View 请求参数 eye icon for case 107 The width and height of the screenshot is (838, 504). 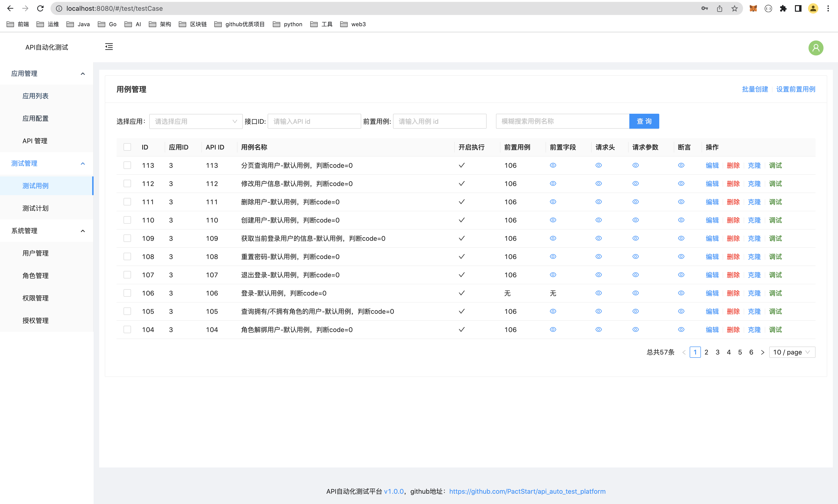pos(635,275)
